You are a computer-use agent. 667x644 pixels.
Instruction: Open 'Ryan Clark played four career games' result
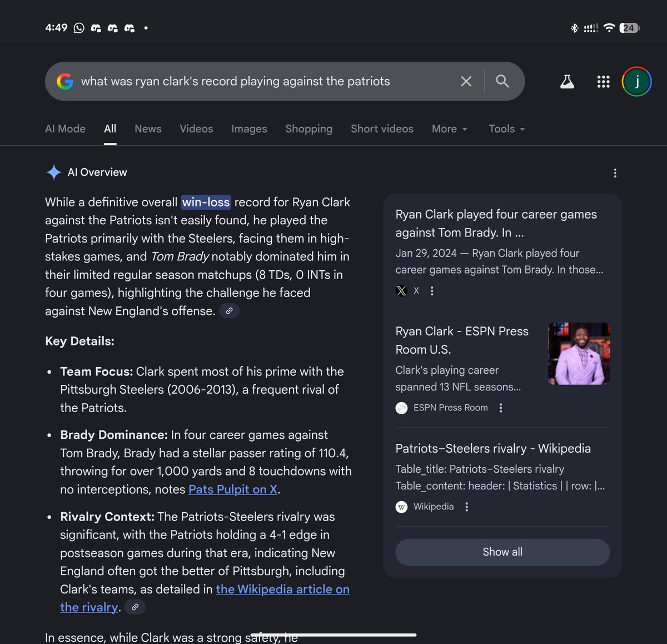496,223
